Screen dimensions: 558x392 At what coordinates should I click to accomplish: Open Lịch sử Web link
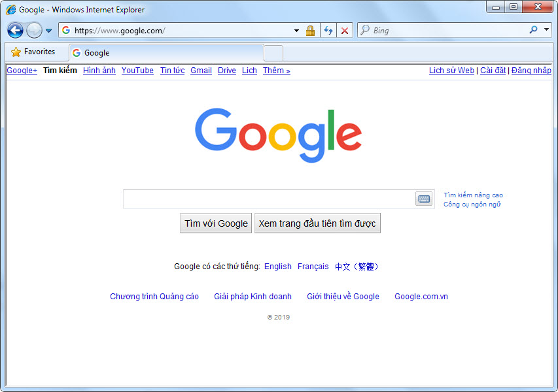451,71
